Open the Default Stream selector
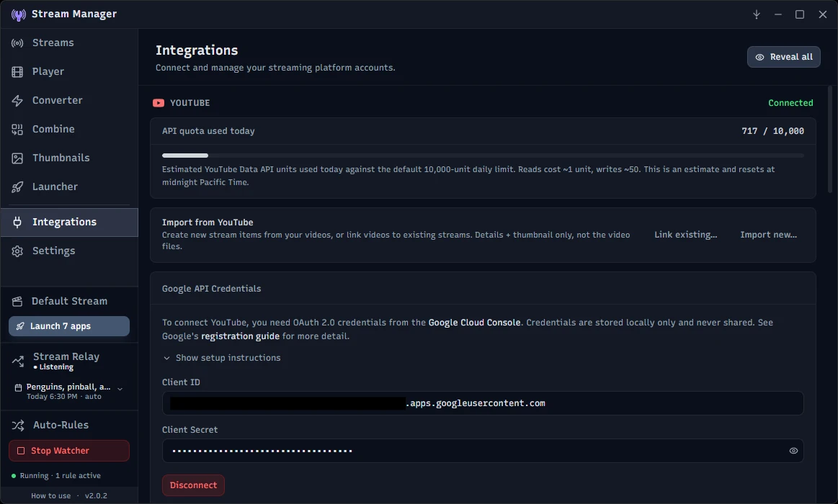The image size is (838, 504). click(69, 301)
